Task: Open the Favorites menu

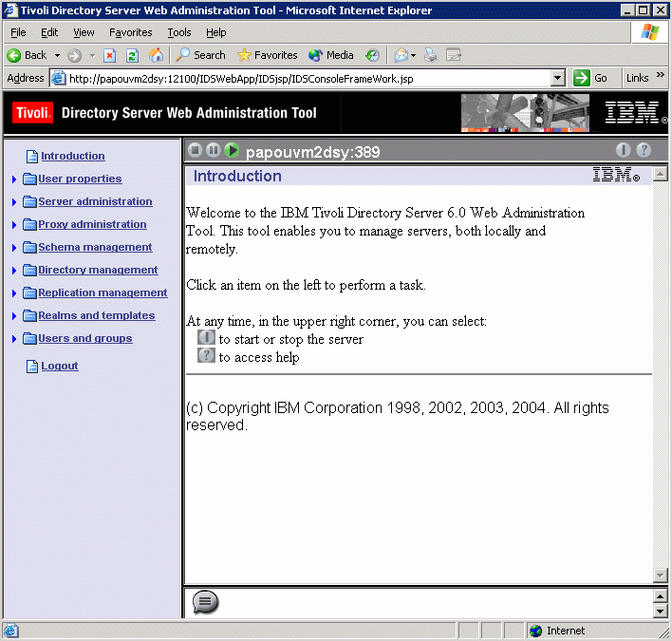Action: [131, 32]
